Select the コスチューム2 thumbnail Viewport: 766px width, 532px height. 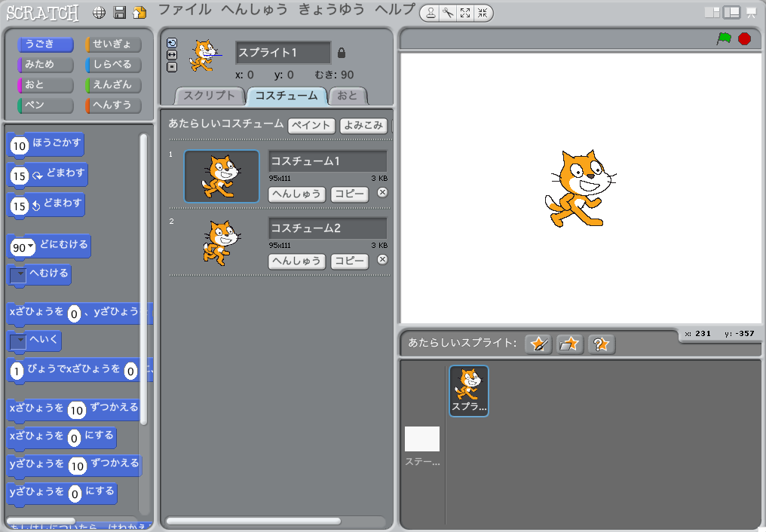222,243
